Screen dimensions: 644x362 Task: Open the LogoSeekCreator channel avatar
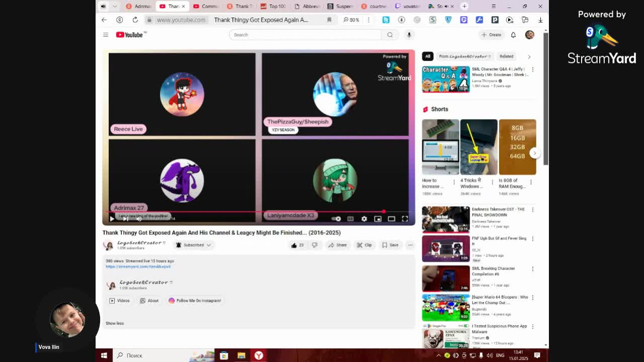pyautogui.click(x=108, y=245)
